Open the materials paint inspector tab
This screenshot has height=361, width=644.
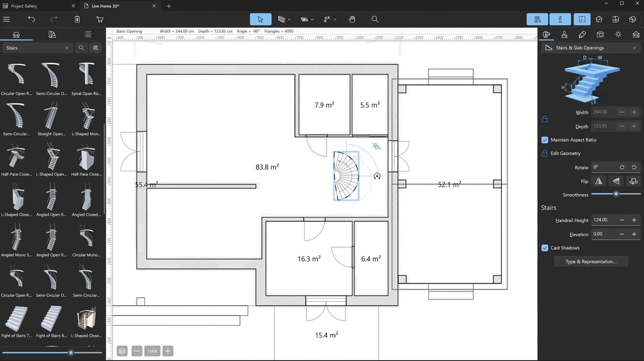pyautogui.click(x=582, y=34)
